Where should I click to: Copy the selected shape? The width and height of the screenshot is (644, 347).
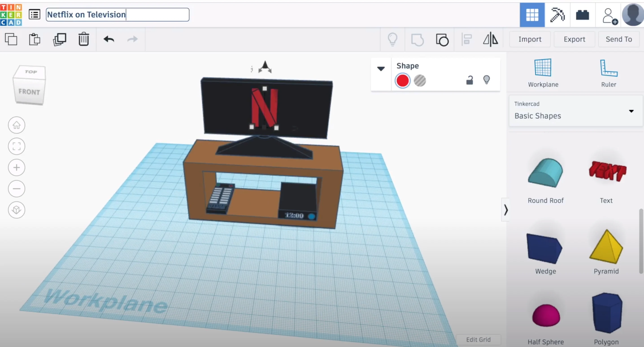11,39
